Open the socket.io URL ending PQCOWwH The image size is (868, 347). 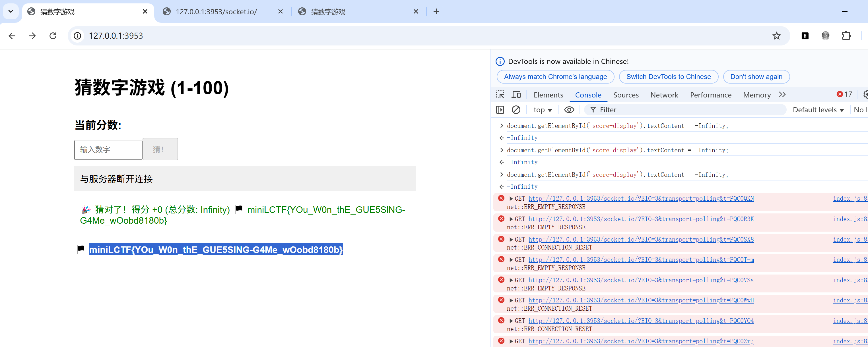click(641, 300)
